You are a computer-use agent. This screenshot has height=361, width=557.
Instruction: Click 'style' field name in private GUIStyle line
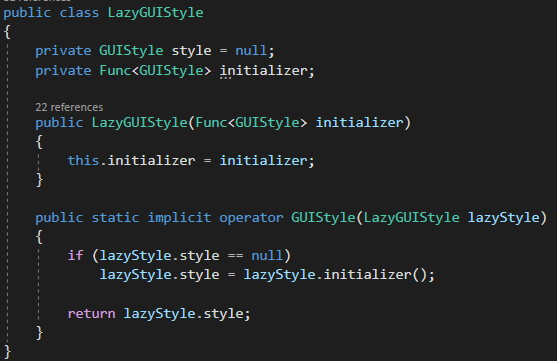pyautogui.click(x=191, y=50)
